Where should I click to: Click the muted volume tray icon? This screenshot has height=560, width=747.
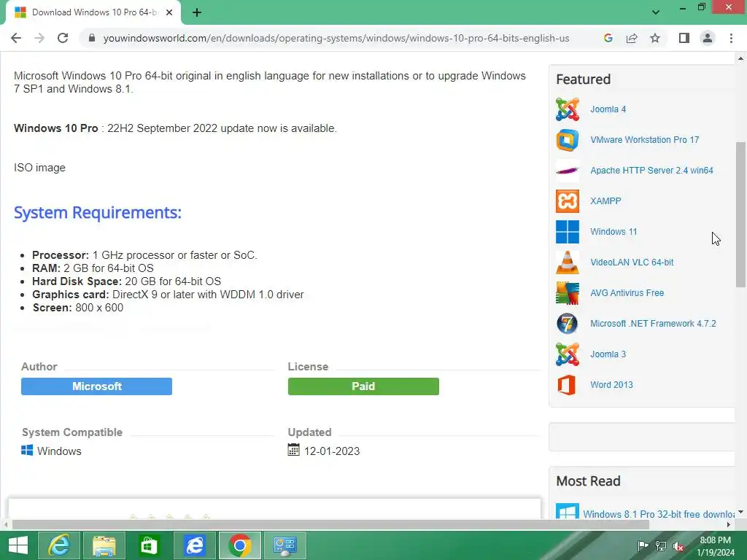pos(678,546)
